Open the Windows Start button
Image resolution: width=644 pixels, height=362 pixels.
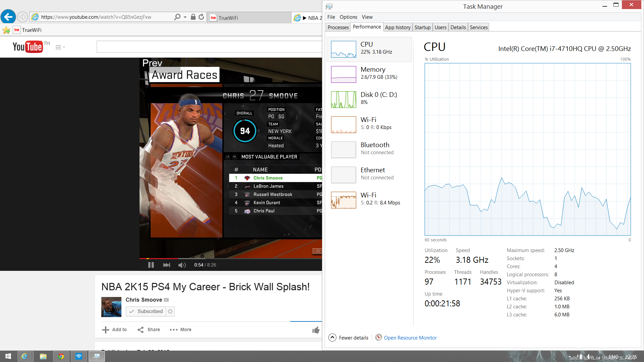click(x=8, y=356)
